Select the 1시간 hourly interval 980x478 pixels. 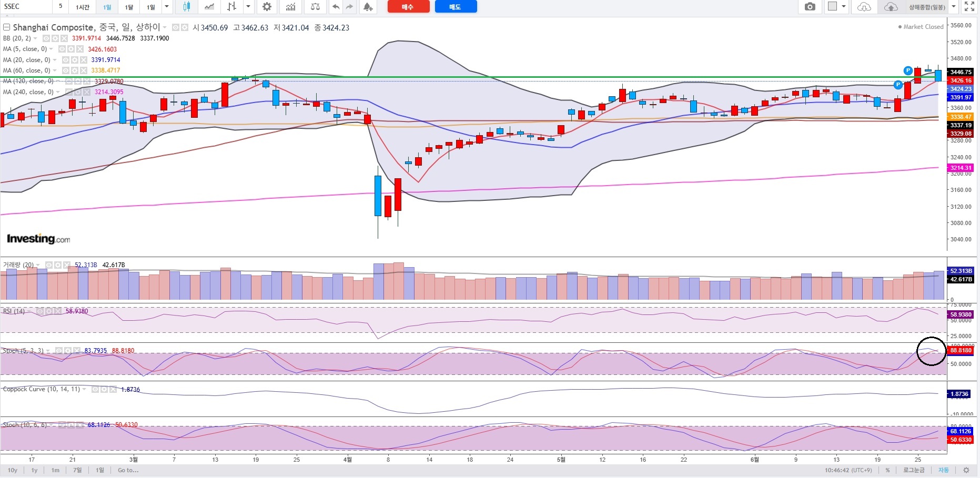(x=83, y=7)
